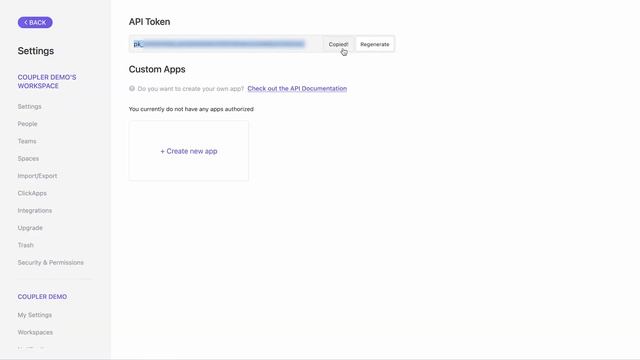Create a new custom app

(x=189, y=151)
